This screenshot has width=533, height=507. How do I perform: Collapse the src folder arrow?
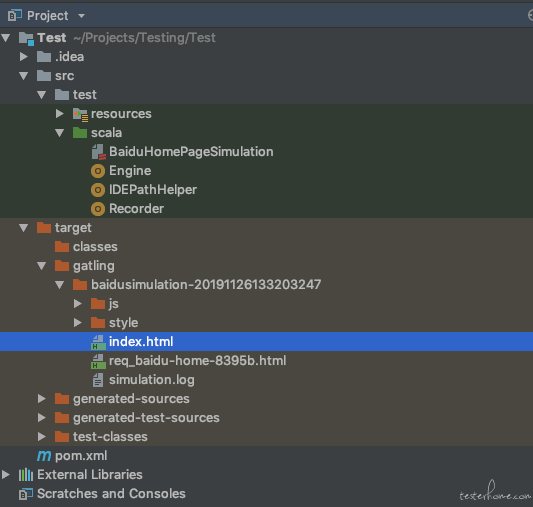(x=23, y=76)
